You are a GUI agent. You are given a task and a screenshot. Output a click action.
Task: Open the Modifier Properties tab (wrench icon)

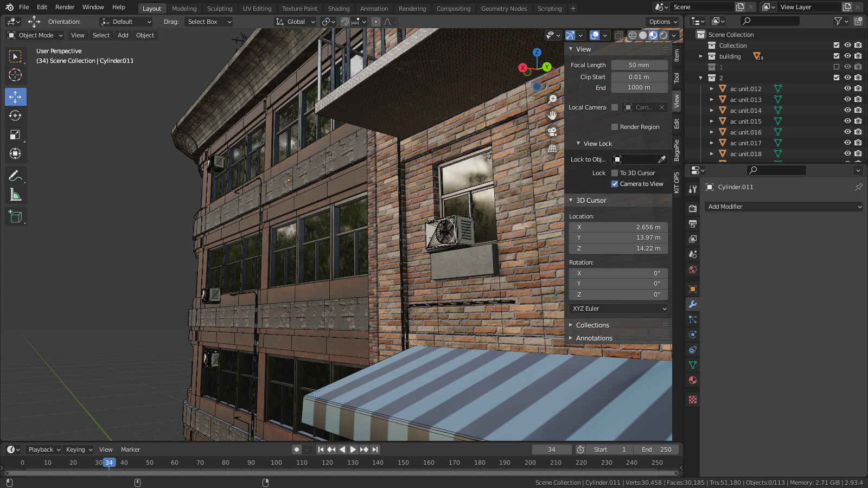(693, 305)
